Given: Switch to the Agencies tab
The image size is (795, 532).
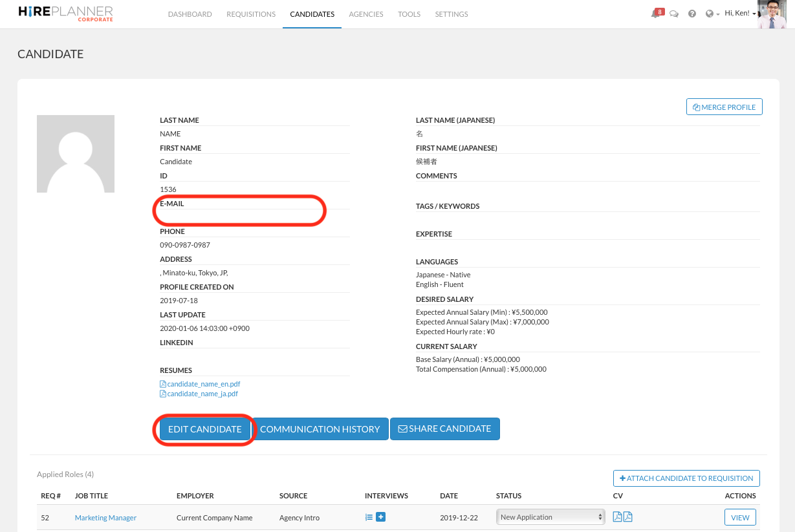Looking at the screenshot, I should point(365,14).
